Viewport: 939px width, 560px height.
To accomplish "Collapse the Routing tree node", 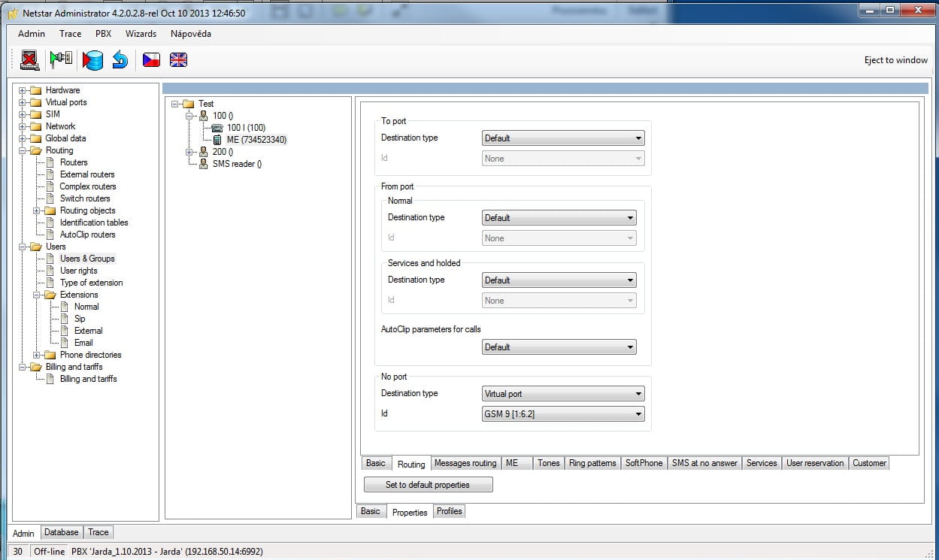I will tap(23, 150).
